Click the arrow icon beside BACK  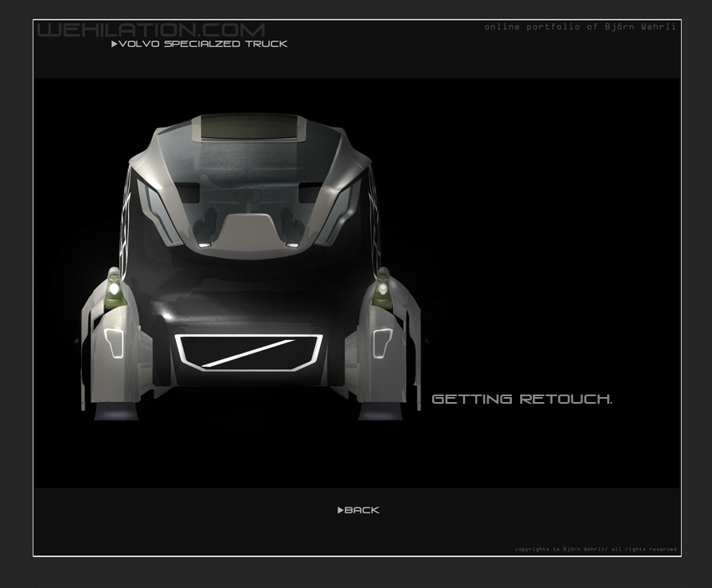click(x=341, y=510)
